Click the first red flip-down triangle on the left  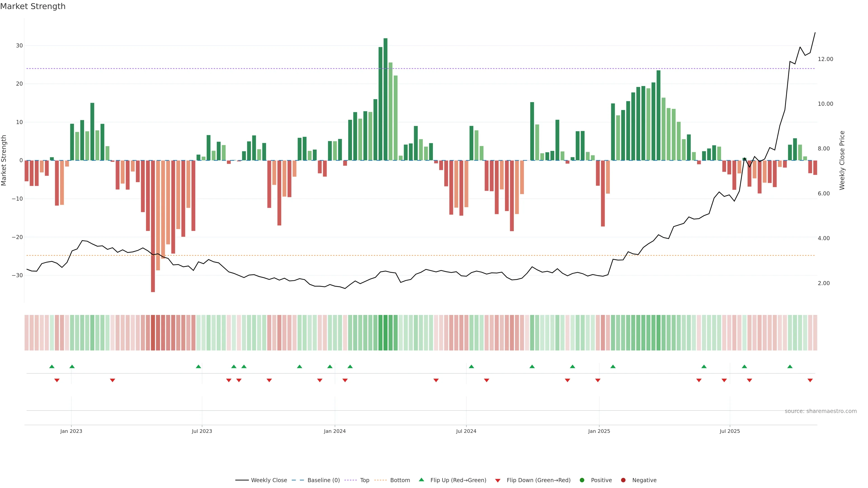click(57, 380)
